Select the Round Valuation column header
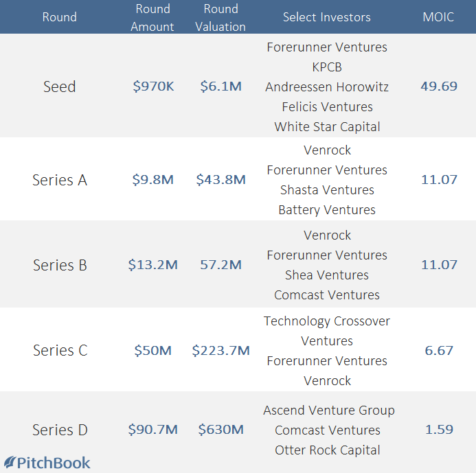Screen dimensions: 476x473 [x=220, y=18]
